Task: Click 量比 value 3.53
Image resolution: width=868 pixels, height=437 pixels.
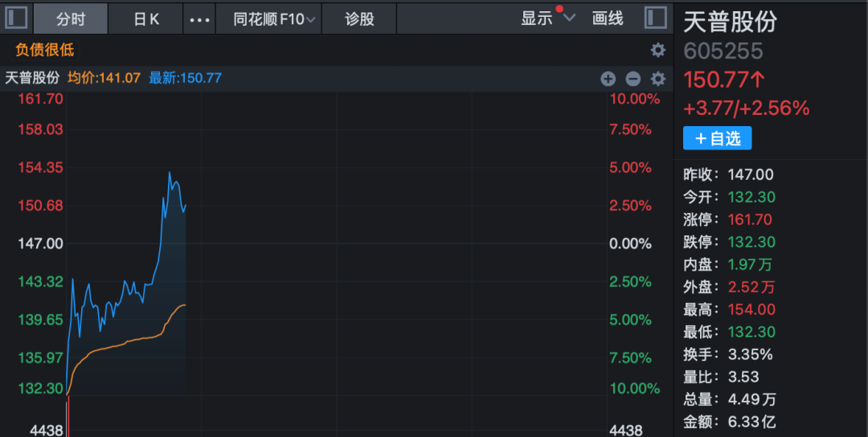Action: click(x=743, y=378)
